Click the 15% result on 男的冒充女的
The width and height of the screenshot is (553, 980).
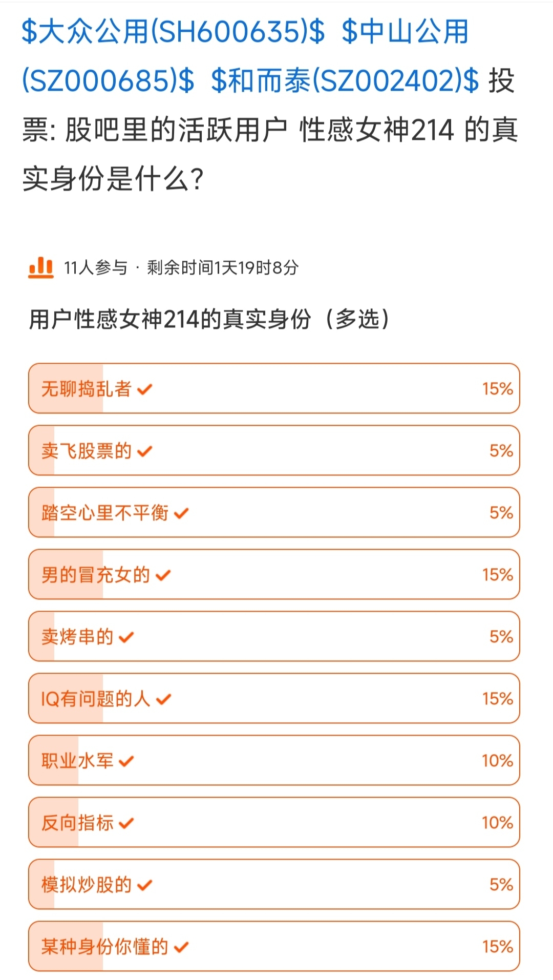[x=497, y=574]
